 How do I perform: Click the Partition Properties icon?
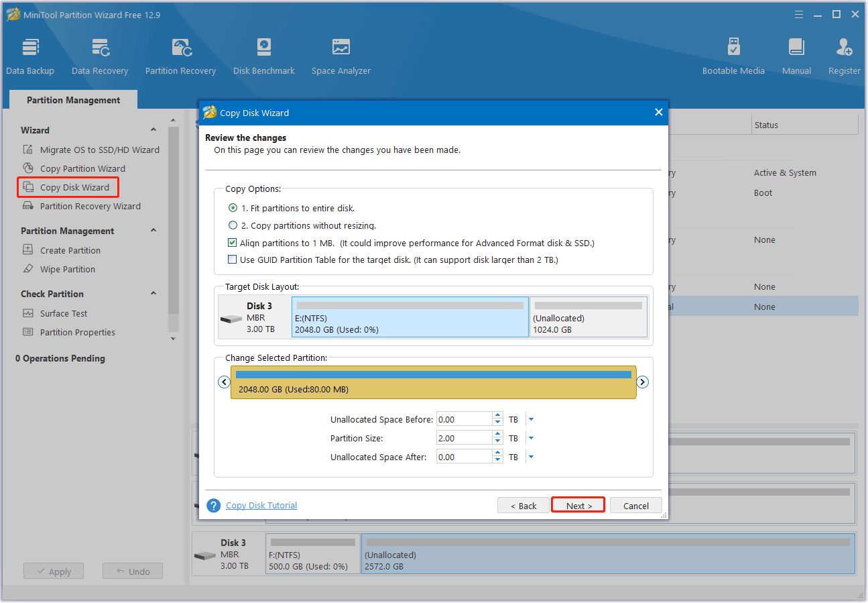tap(27, 332)
